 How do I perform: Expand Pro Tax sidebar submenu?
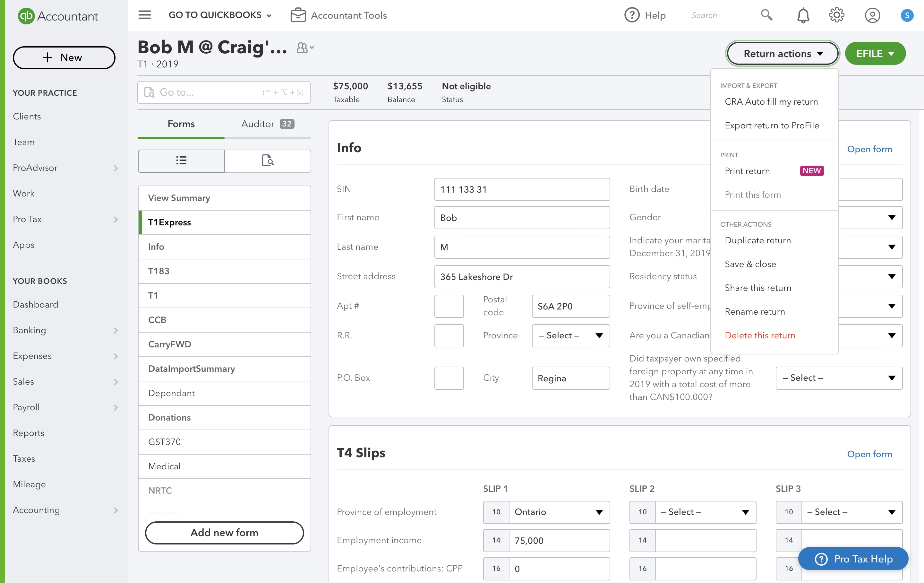click(x=116, y=219)
